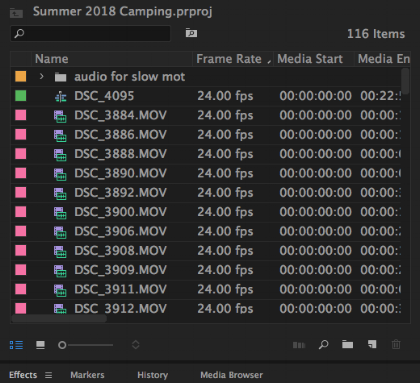
Task: Click the DSC_3908.MOV clip icon
Action: [60, 252]
